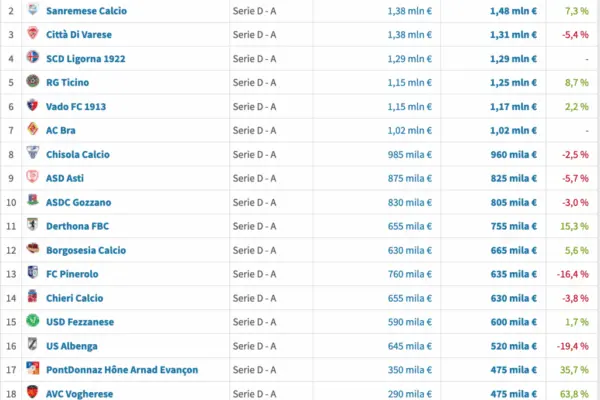Viewport: 600px width, 400px height.
Task: Click the Vado FC 1913 crest icon
Action: pyautogui.click(x=32, y=106)
